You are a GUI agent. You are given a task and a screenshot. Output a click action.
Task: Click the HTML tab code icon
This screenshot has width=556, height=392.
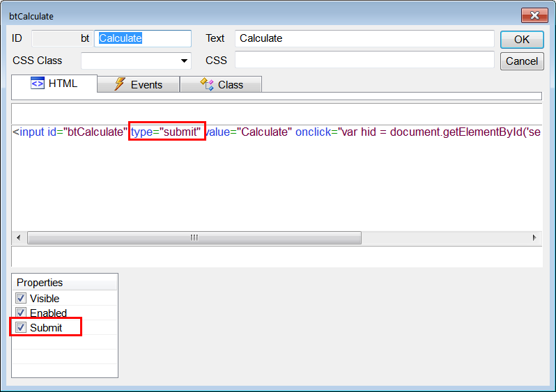click(x=38, y=84)
